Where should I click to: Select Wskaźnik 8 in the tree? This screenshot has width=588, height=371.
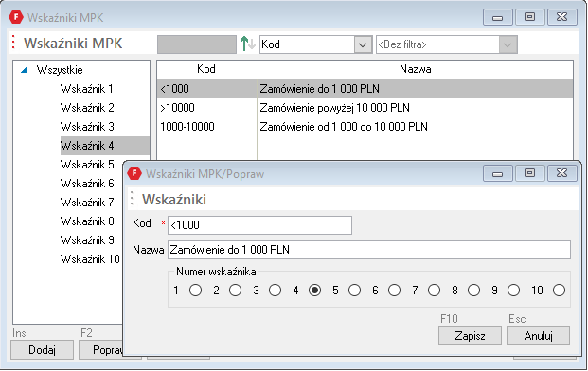[87, 221]
